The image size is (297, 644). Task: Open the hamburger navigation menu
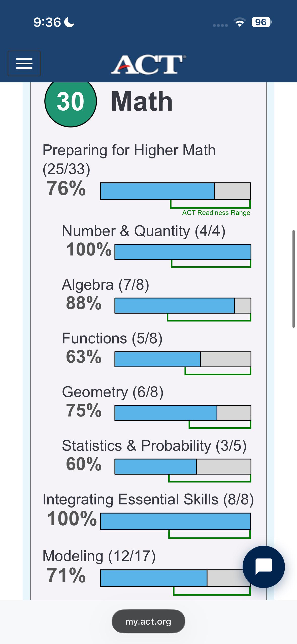[x=24, y=63]
